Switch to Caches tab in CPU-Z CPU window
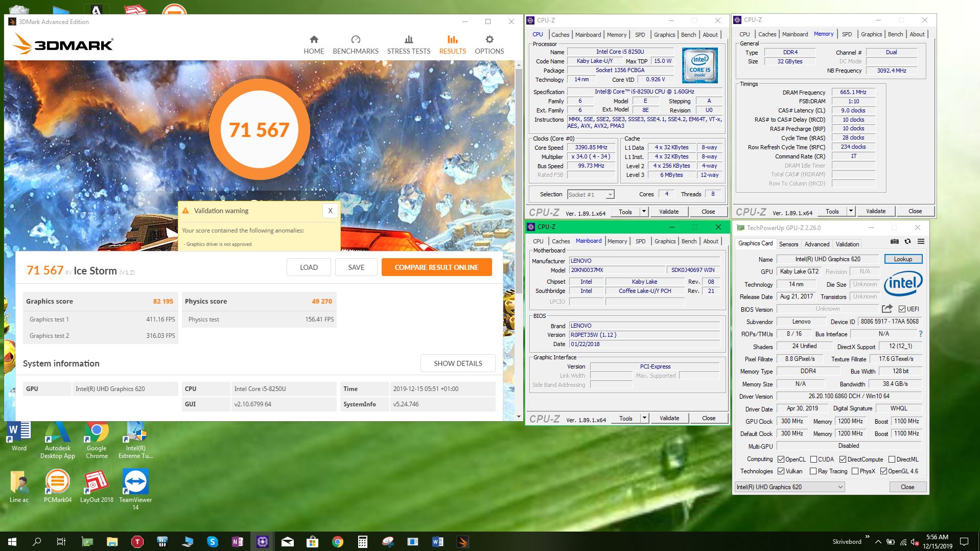 coord(560,35)
